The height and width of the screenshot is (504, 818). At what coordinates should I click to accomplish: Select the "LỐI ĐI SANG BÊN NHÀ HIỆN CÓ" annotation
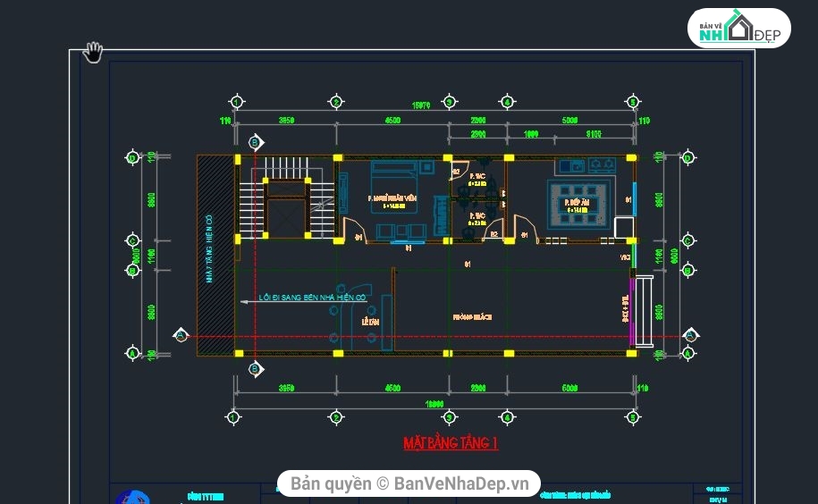pyautogui.click(x=313, y=298)
